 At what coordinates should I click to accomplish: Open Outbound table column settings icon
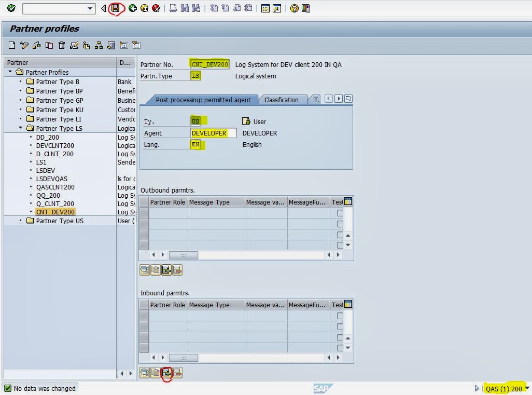tap(348, 202)
